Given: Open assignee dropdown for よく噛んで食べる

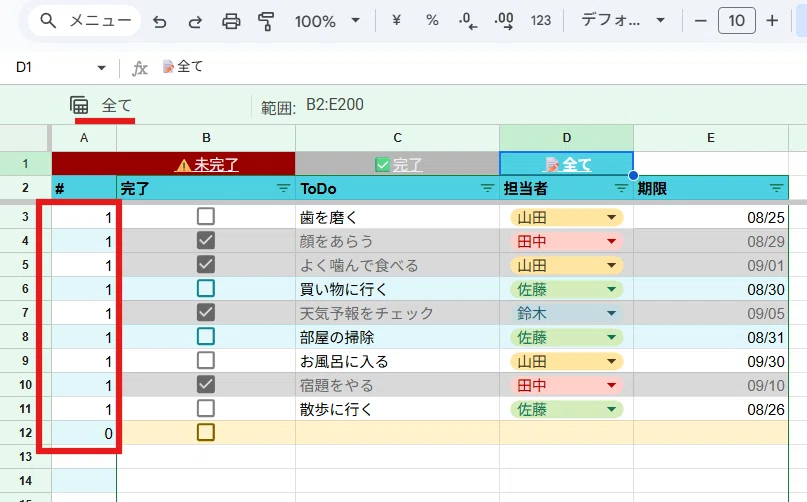Looking at the screenshot, I should coord(611,265).
